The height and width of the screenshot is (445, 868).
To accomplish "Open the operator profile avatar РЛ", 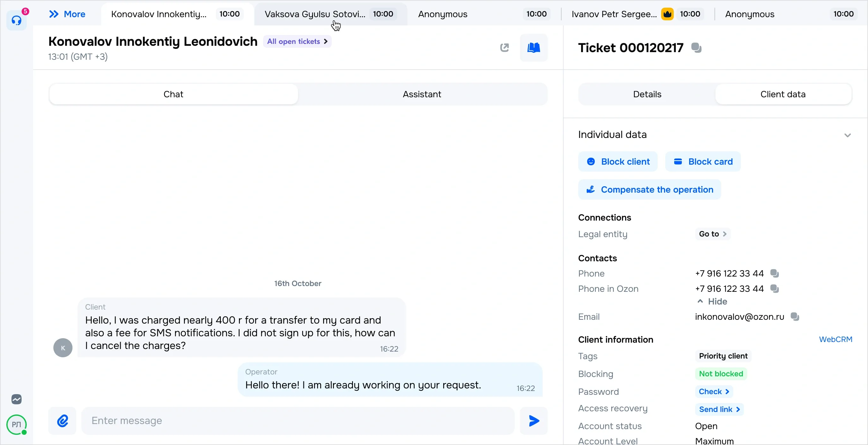I will tap(17, 424).
